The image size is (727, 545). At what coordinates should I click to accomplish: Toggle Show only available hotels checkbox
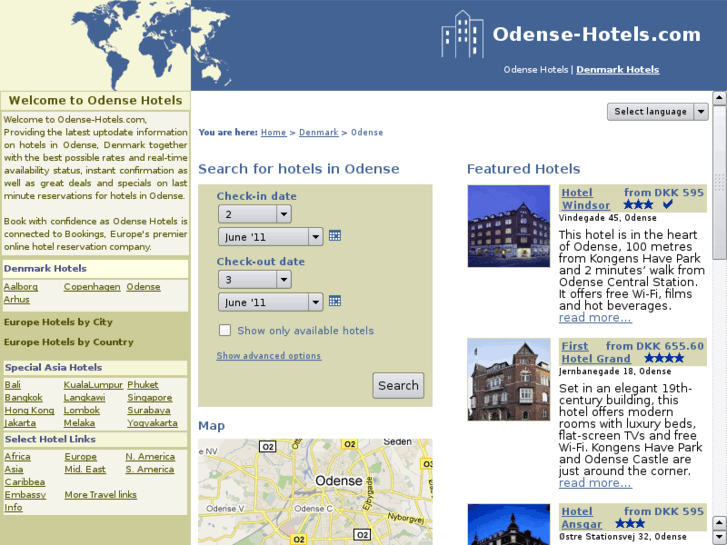(x=225, y=330)
